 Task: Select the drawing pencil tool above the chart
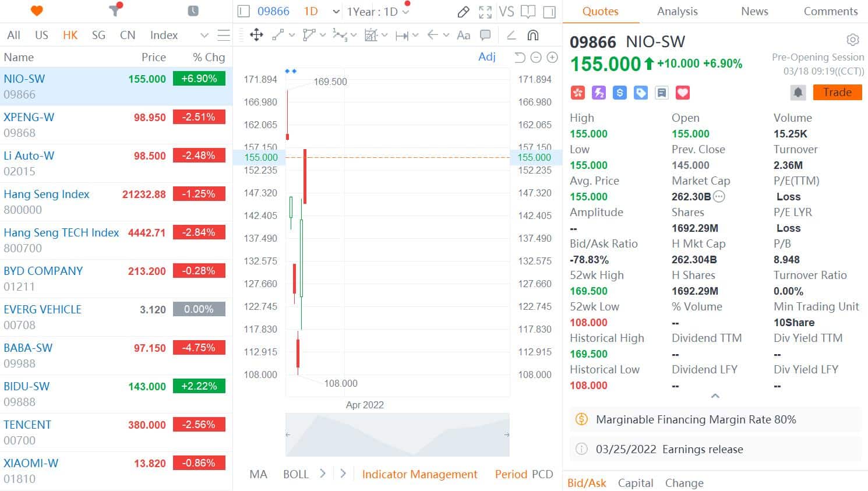464,12
